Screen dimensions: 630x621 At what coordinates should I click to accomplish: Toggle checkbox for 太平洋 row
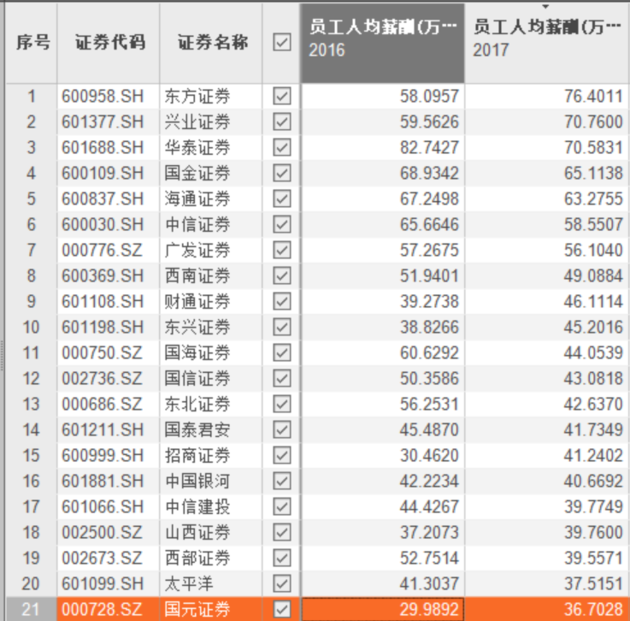click(282, 584)
